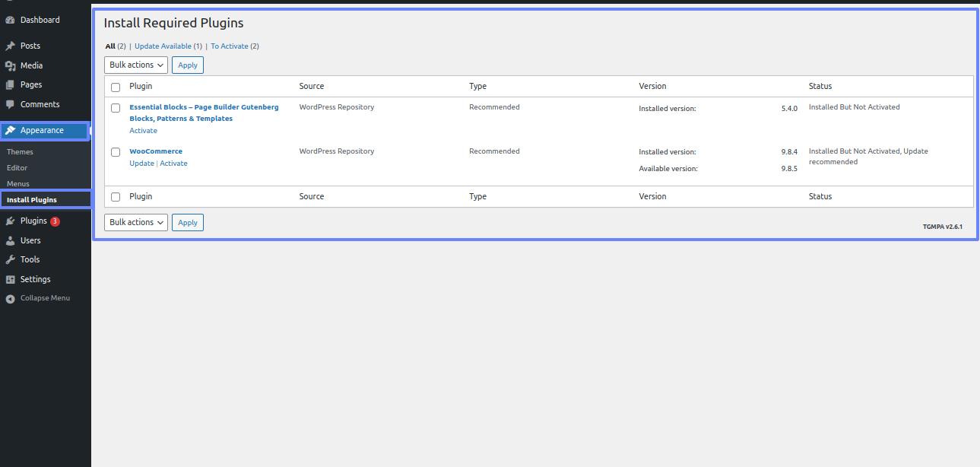The image size is (980, 467).
Task: Open the WooCommerce plugin title link
Action: (x=156, y=151)
